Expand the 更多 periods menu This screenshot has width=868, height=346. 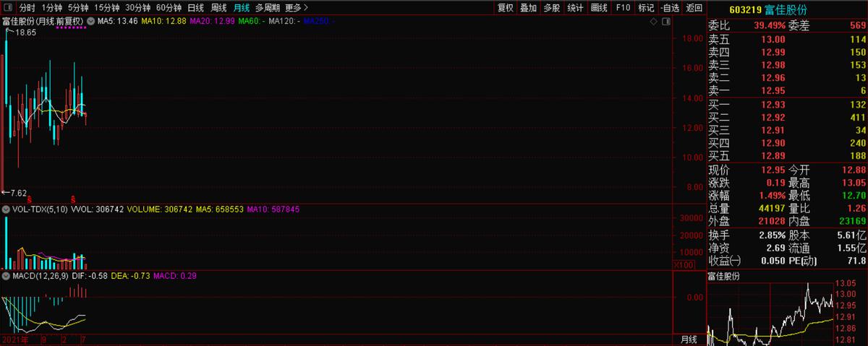pyautogui.click(x=297, y=8)
